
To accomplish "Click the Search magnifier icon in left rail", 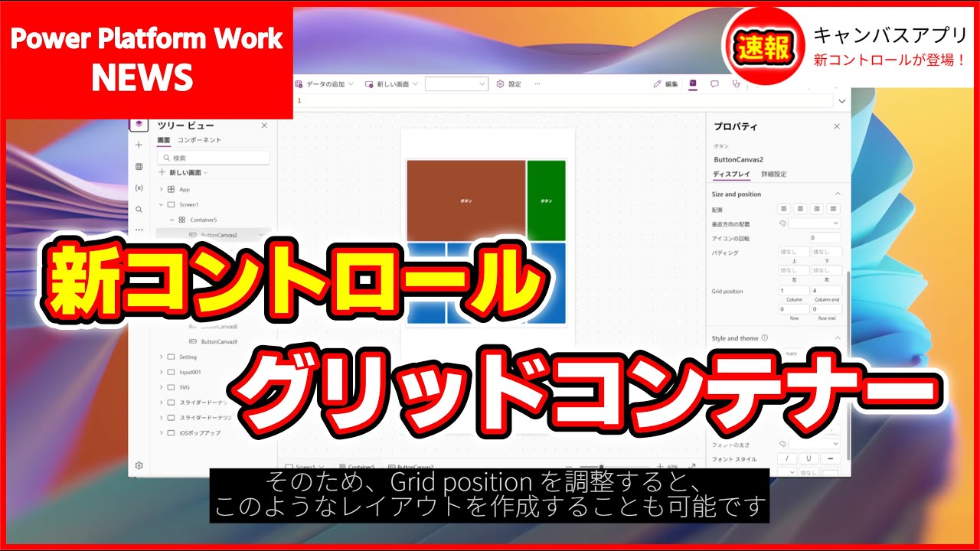I will (139, 209).
